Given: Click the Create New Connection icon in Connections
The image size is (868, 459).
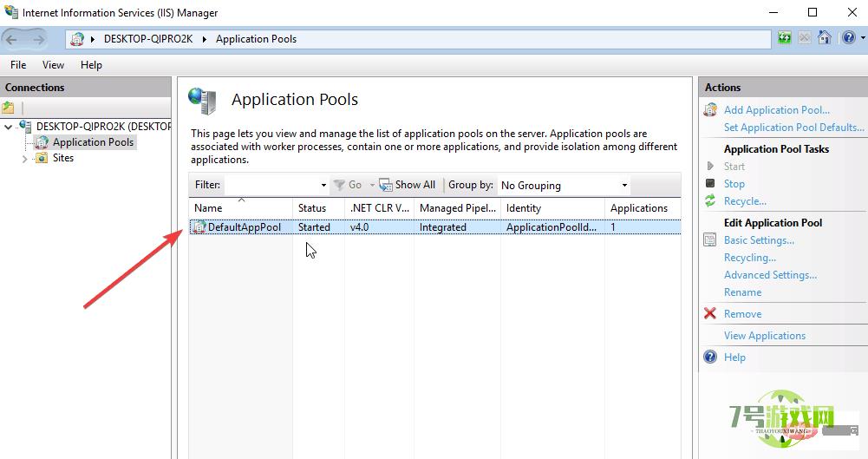Looking at the screenshot, I should coord(9,108).
